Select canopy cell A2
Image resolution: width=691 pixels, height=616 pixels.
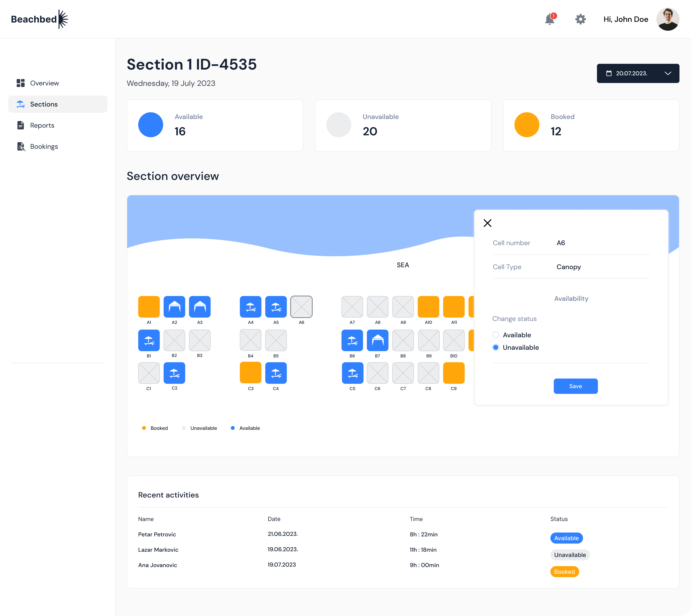(174, 307)
